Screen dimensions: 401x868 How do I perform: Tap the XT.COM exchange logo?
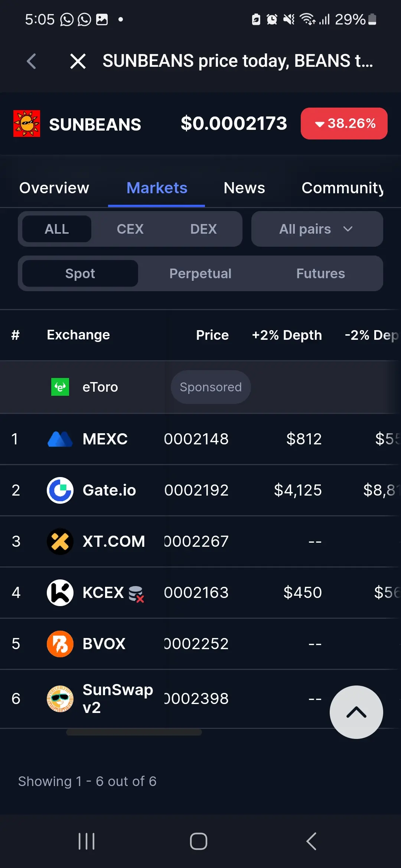coord(60,542)
